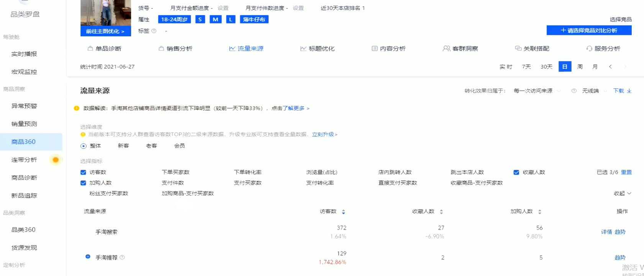Open 详情 for 手淘搜索 row

point(606,232)
